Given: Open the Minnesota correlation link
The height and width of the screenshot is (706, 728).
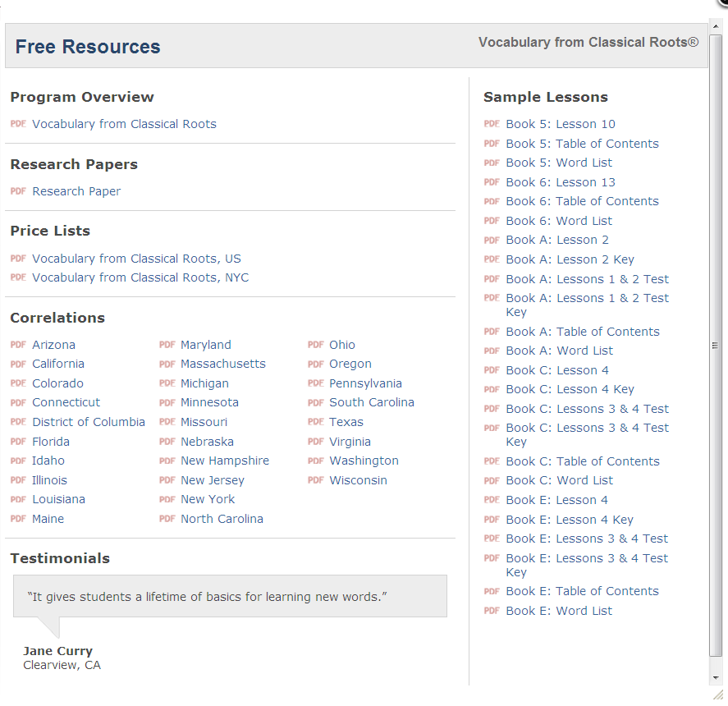Looking at the screenshot, I should pyautogui.click(x=209, y=402).
